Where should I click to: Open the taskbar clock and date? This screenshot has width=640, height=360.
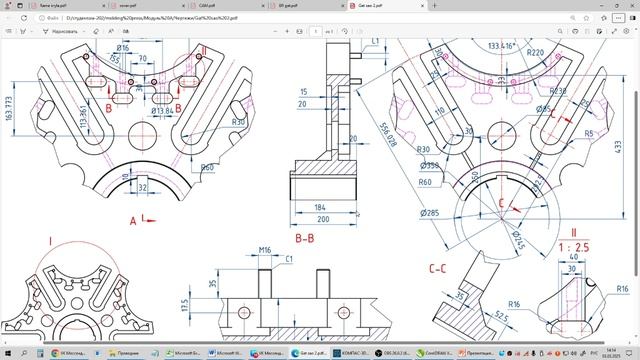coord(611,353)
